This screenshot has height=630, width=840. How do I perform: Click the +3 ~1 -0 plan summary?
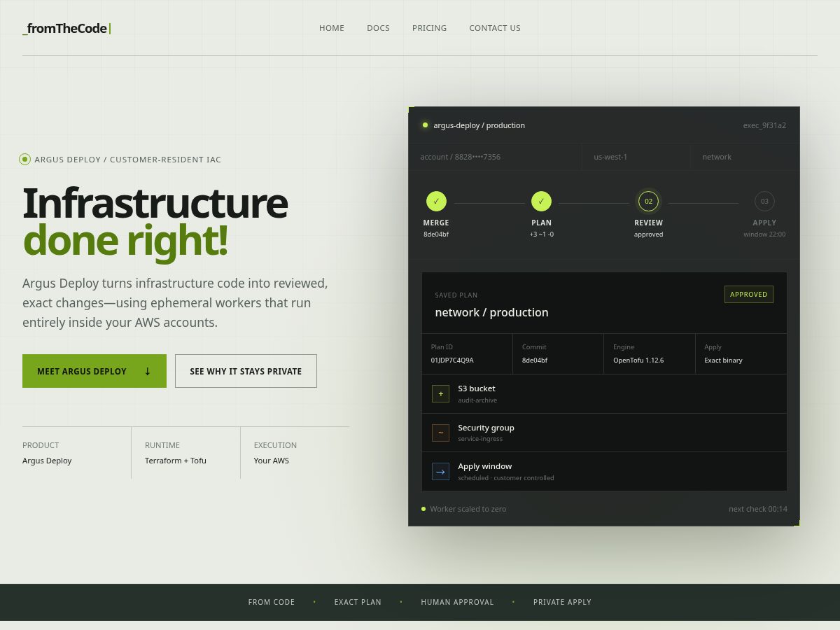541,234
